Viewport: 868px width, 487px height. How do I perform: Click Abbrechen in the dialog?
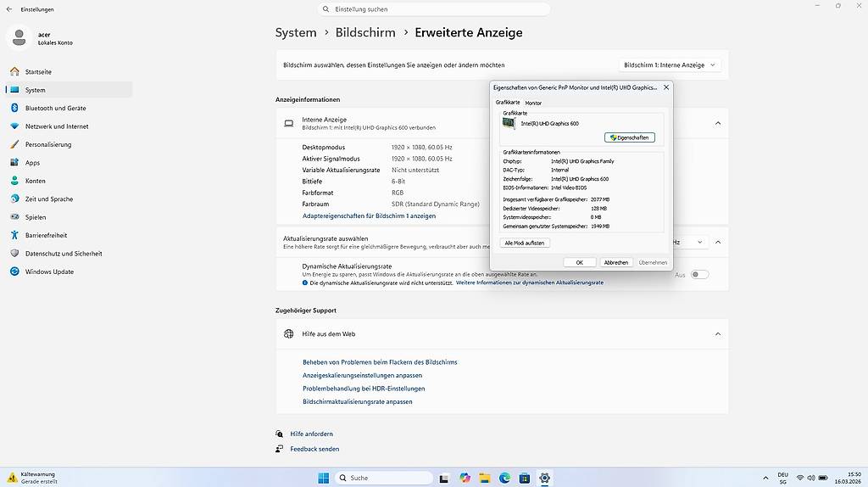(616, 263)
